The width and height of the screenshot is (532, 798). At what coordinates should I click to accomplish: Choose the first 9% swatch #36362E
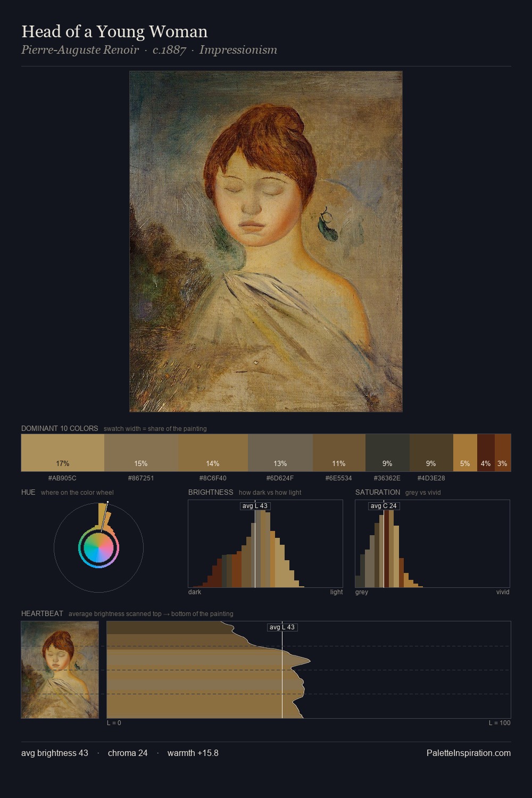tap(387, 453)
